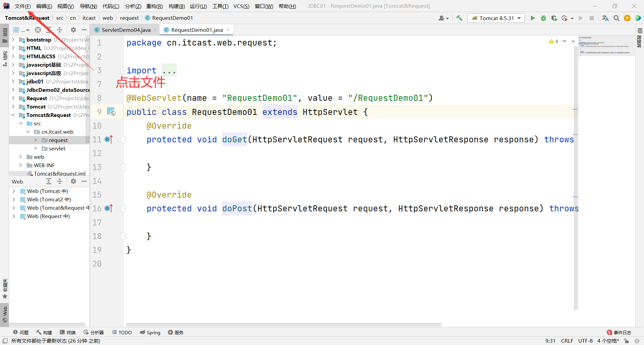644x345 pixels.
Task: Open profiler dropdown arrow next to clock icon
Action: 572,18
